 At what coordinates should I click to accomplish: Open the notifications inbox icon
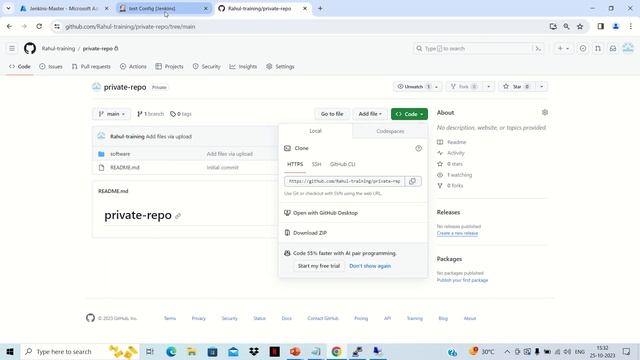[x=613, y=49]
